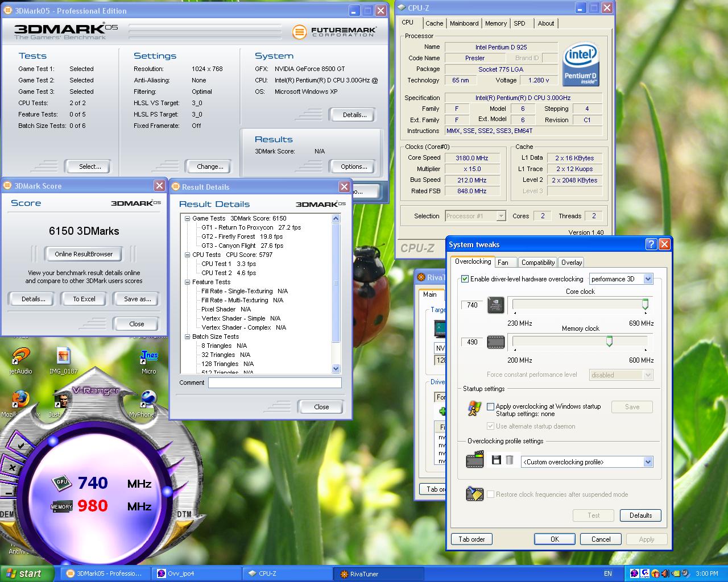Click the core clock value field 740

472,305
